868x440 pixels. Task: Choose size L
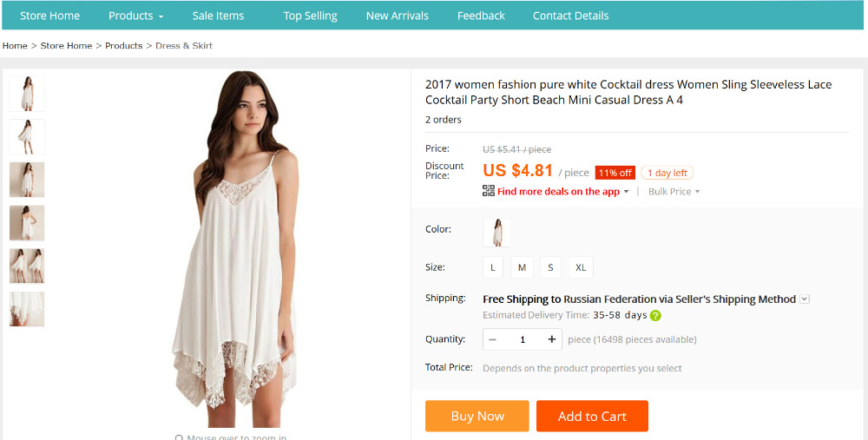[x=493, y=267]
